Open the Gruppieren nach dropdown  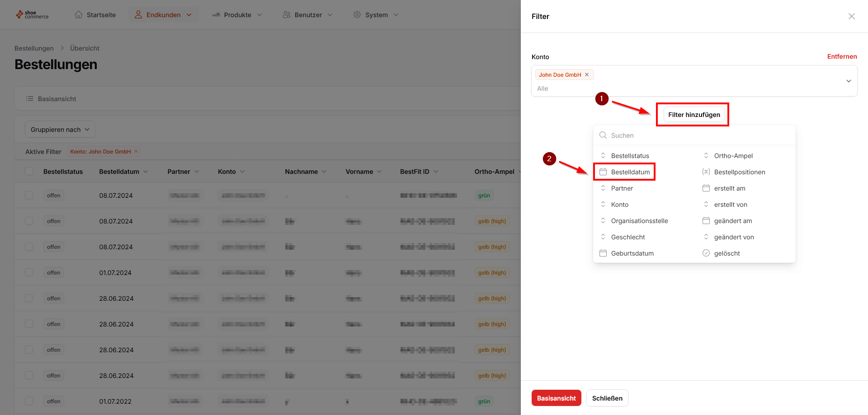click(60, 130)
